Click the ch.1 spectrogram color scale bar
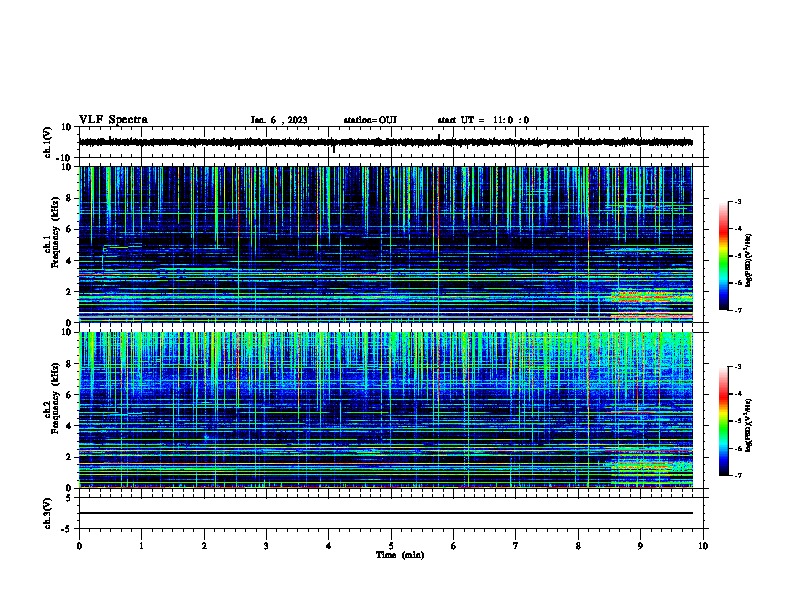792x612 pixels. coord(723,256)
